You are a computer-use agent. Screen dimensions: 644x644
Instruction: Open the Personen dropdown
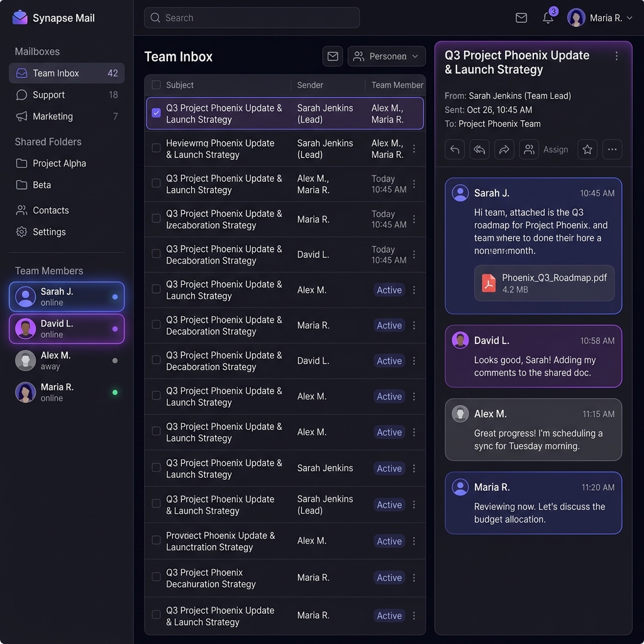[387, 56]
